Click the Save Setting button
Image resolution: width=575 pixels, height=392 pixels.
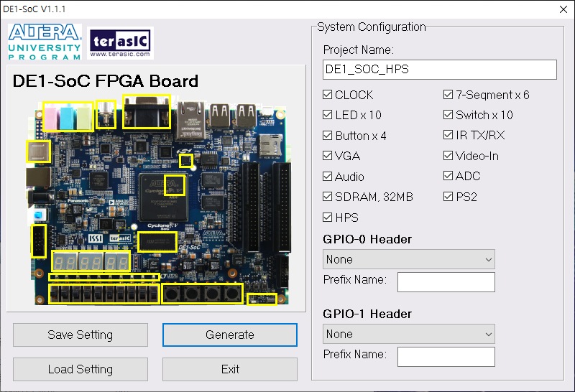(80, 335)
